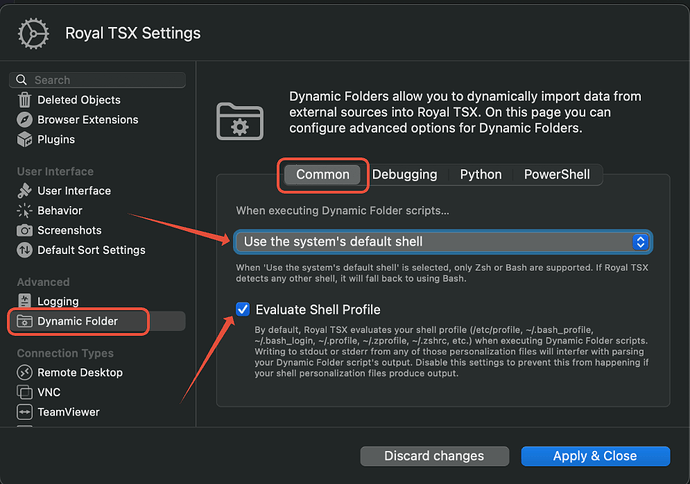Click the TeamViewer icon in sidebar
Viewport: 690px width, 484px height.
(25, 412)
